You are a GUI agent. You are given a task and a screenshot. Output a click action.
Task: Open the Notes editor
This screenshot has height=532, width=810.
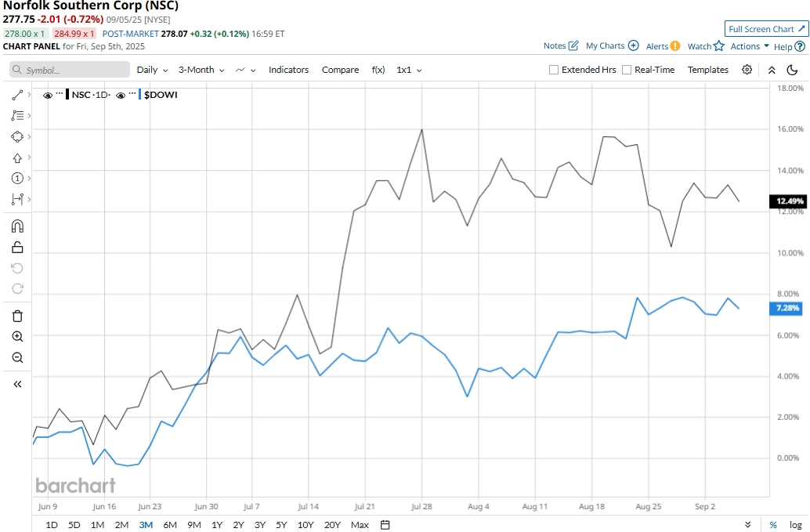560,46
